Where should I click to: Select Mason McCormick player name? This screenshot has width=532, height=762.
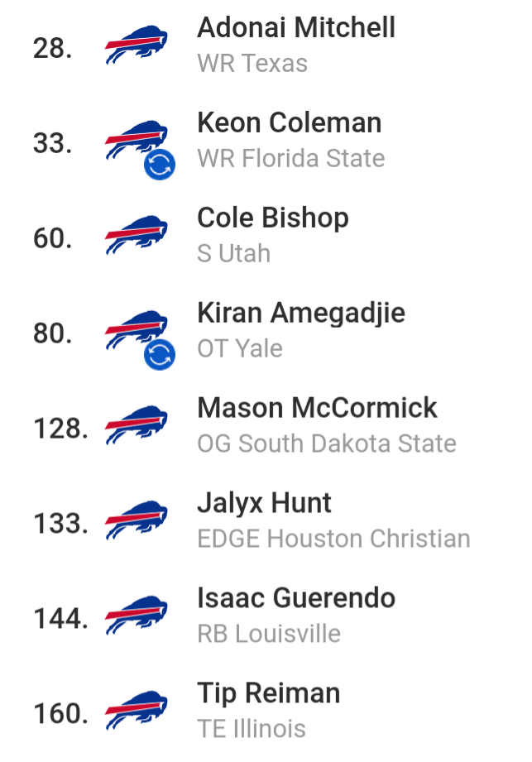(317, 407)
